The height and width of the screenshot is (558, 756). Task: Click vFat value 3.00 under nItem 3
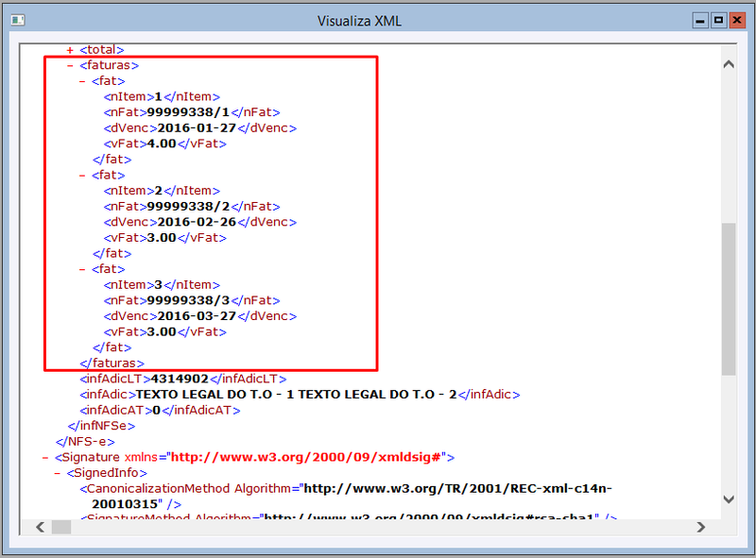162,332
